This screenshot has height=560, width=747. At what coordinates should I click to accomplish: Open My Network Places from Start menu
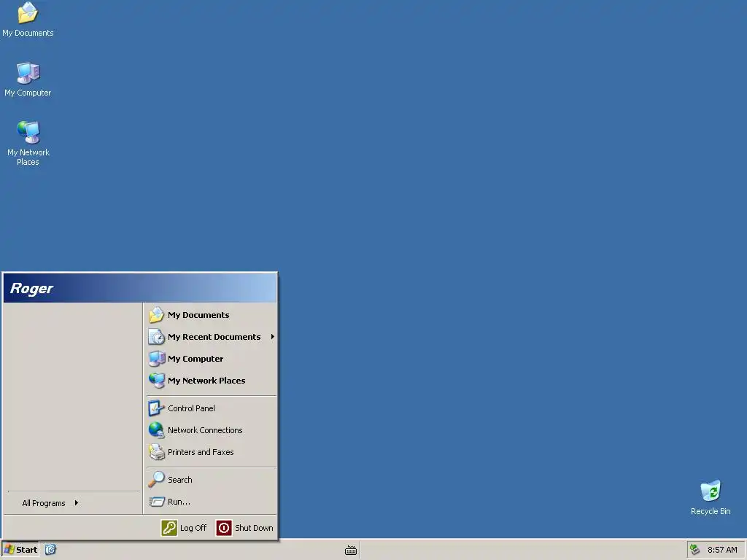click(x=211, y=381)
